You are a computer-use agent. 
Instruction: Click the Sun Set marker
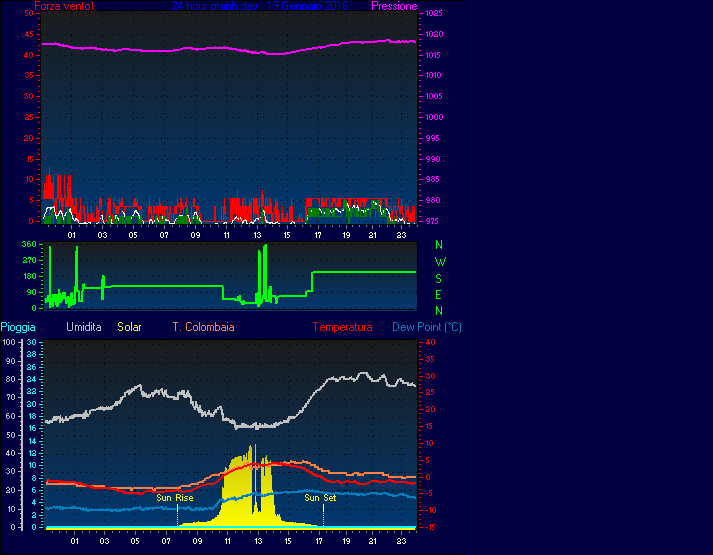pos(320,497)
